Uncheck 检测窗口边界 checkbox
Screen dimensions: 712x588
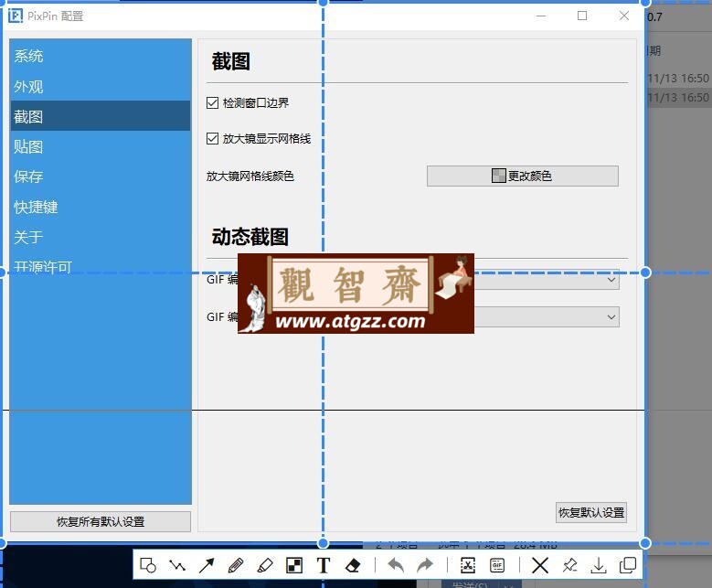pyautogui.click(x=212, y=102)
